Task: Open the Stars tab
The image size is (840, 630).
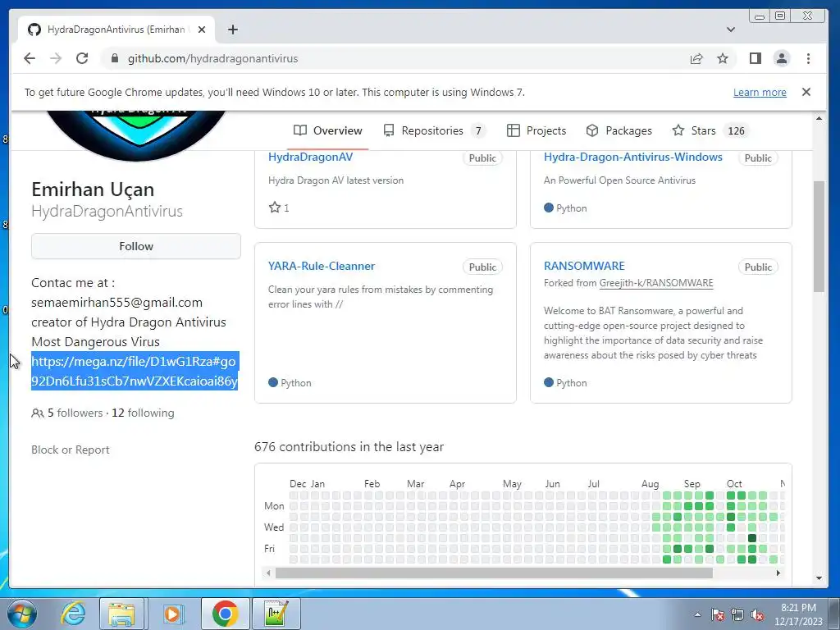Action: tap(710, 130)
